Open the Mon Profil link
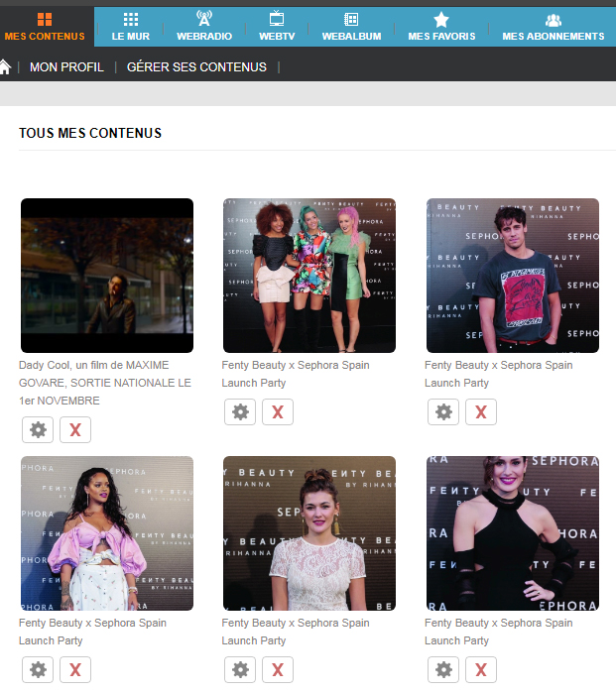The height and width of the screenshot is (693, 616). click(x=66, y=67)
